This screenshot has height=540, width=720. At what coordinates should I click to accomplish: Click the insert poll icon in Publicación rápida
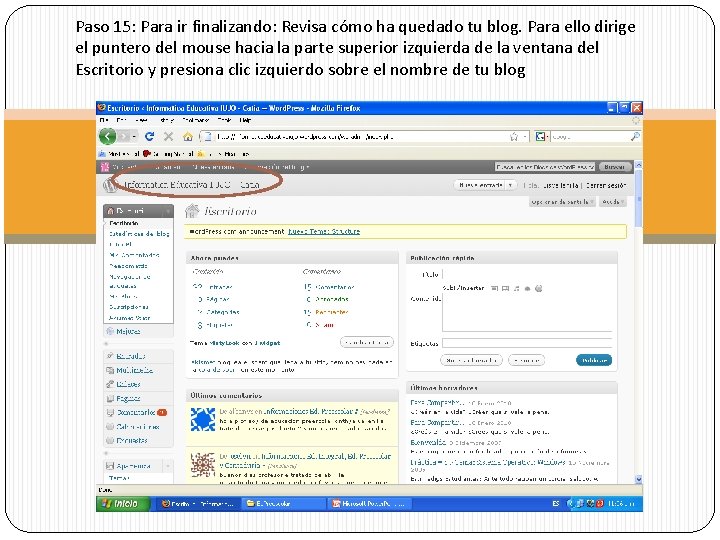point(539,288)
